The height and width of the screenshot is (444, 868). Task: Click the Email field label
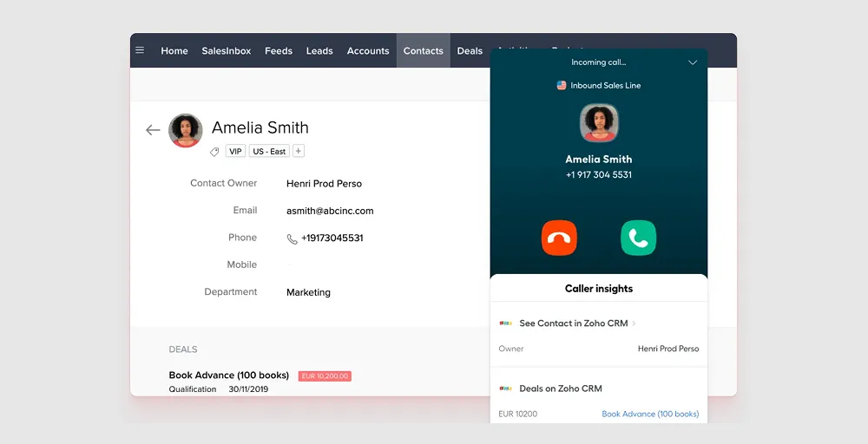[246, 210]
